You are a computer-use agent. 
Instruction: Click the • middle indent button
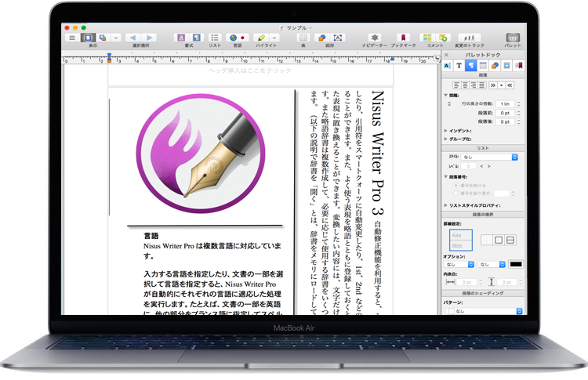pyautogui.click(x=502, y=85)
